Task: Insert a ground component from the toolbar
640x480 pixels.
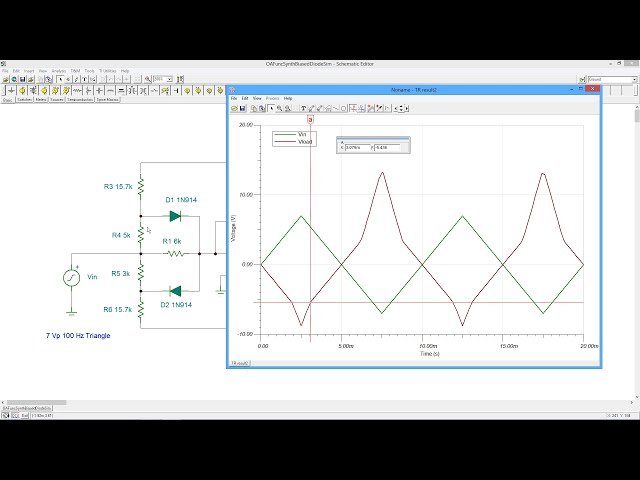Action: tap(11, 91)
